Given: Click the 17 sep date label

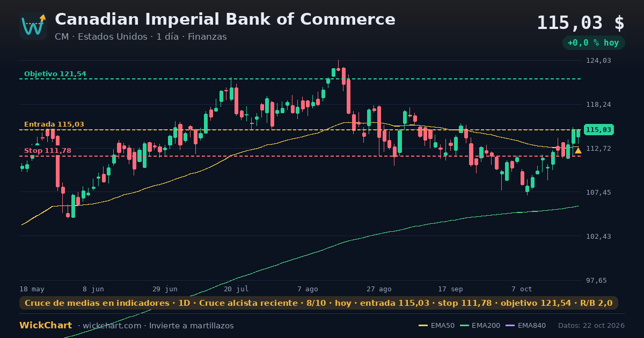Looking at the screenshot, I should tap(450, 289).
